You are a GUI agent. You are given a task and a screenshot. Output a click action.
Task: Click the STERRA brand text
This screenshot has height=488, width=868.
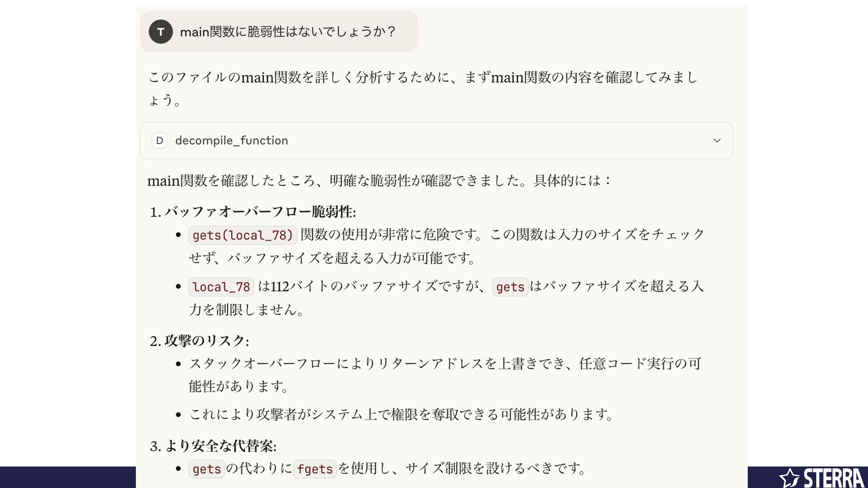(834, 478)
